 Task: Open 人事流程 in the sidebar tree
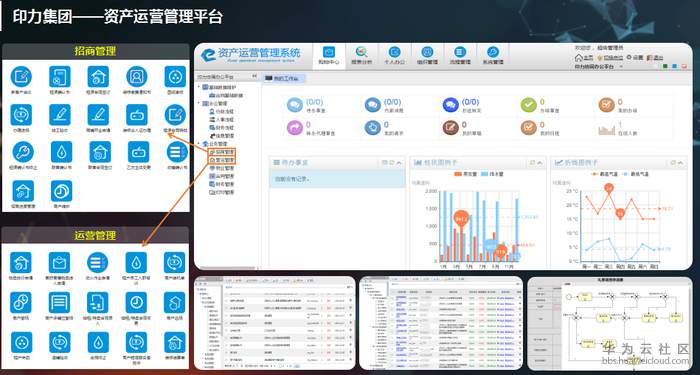pyautogui.click(x=222, y=120)
